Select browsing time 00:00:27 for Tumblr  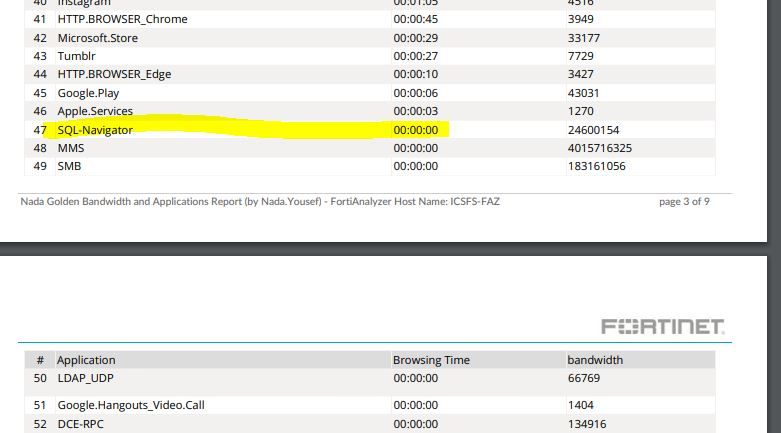(x=416, y=56)
